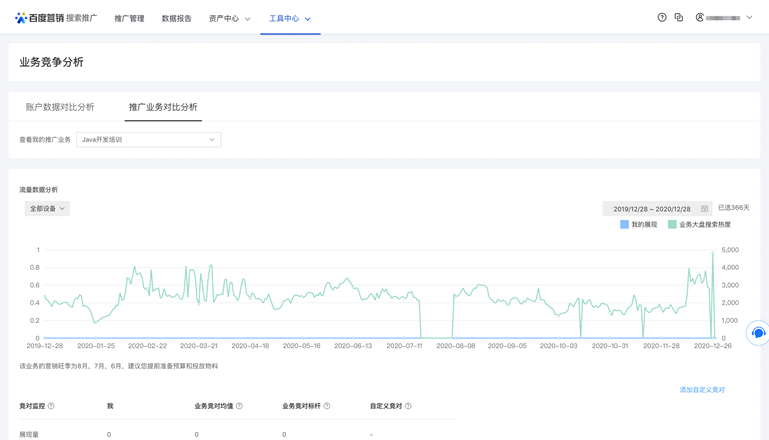
Task: Click the user account avatar icon
Action: point(700,18)
